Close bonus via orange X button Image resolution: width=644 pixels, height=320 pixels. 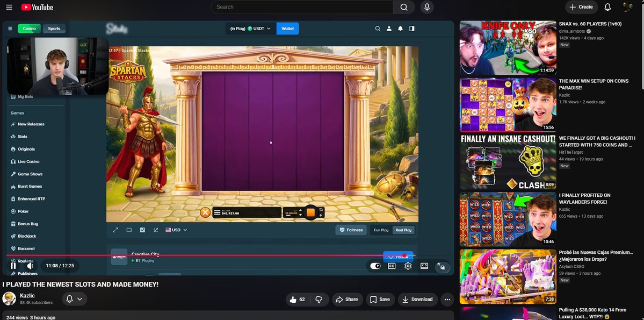tap(205, 212)
